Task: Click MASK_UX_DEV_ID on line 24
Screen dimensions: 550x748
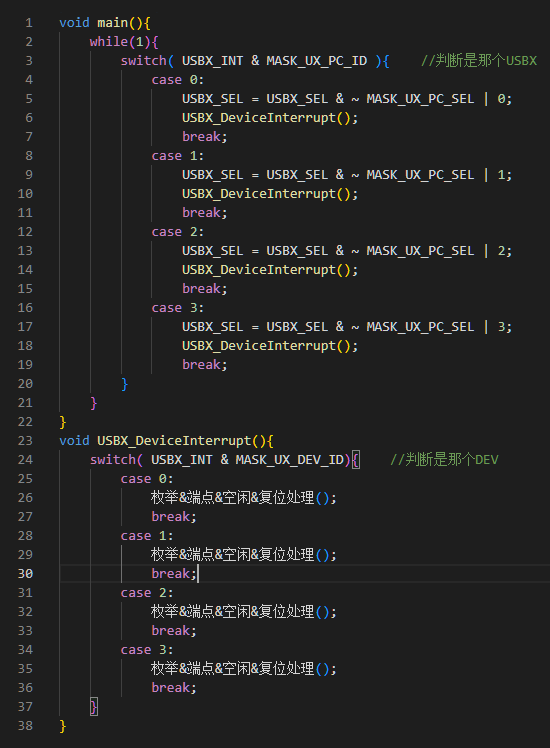Action: click(290, 460)
